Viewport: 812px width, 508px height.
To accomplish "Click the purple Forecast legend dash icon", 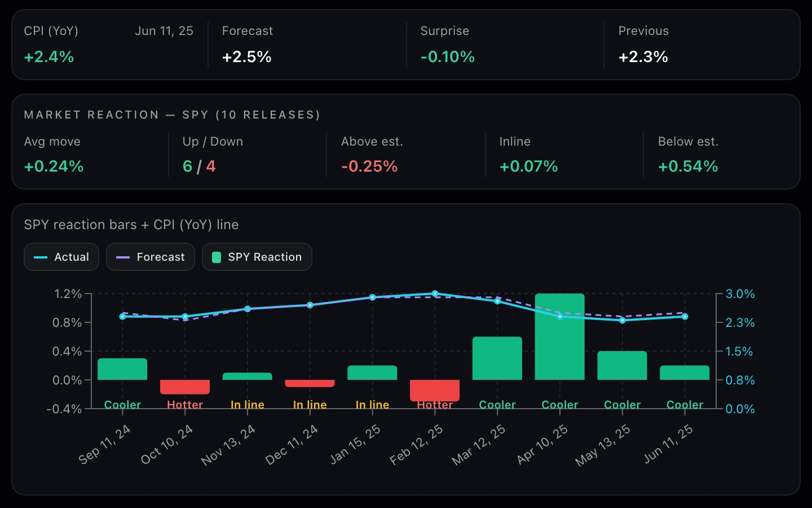I will pyautogui.click(x=123, y=257).
